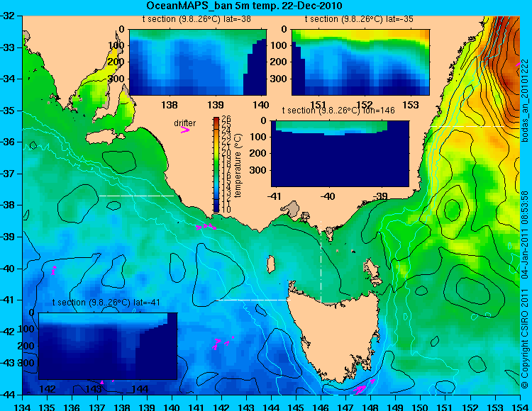Screen dimensions: 532x411
Task: Click the drifter arrows near 142°E, -42.3°
Action: (222, 342)
